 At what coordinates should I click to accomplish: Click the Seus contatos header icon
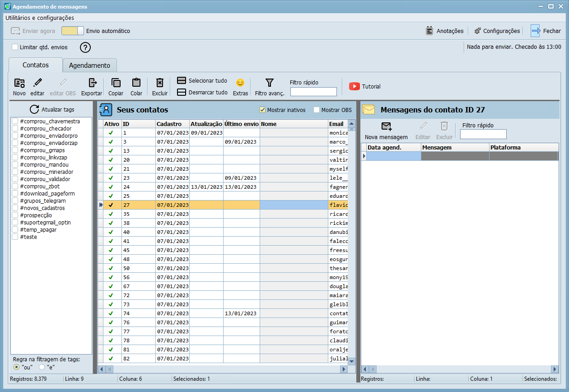pyautogui.click(x=106, y=110)
